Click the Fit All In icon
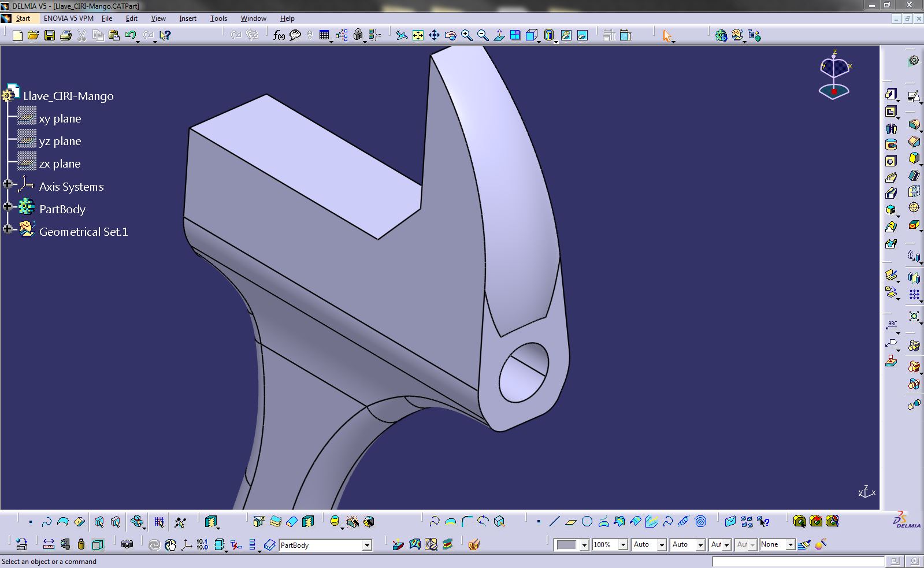This screenshot has height=568, width=924. (x=418, y=36)
